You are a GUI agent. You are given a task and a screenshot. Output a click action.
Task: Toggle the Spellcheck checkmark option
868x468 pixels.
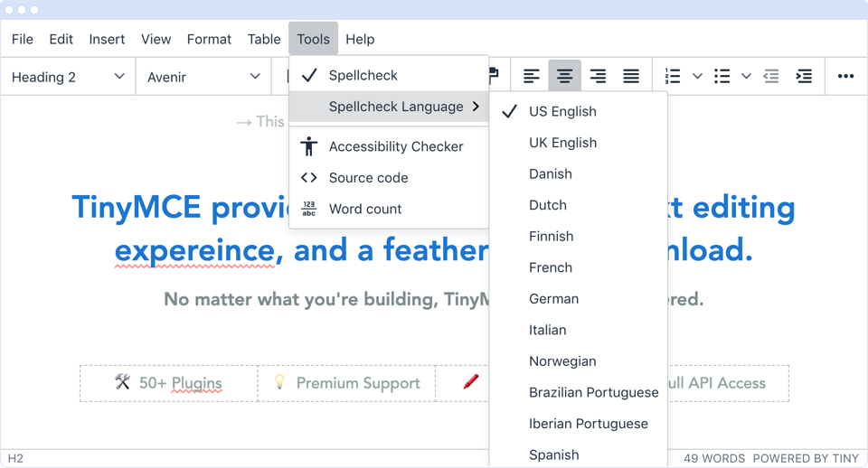tap(389, 75)
